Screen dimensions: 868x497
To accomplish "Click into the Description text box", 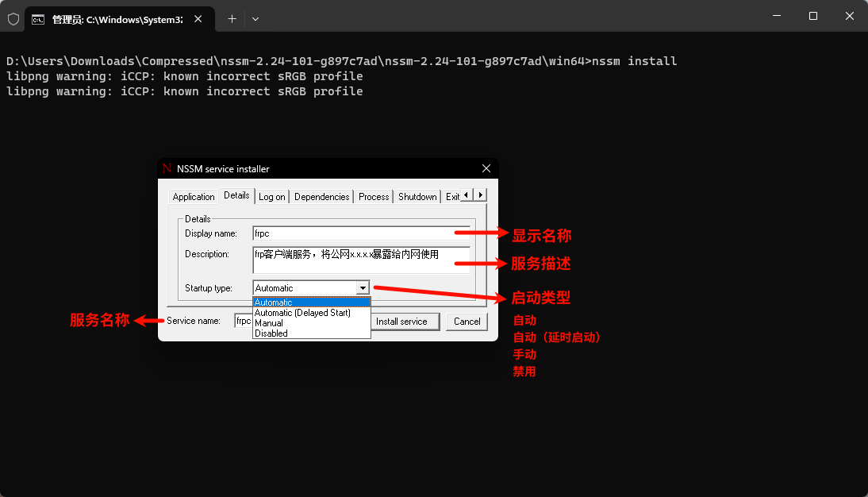I will [x=362, y=260].
